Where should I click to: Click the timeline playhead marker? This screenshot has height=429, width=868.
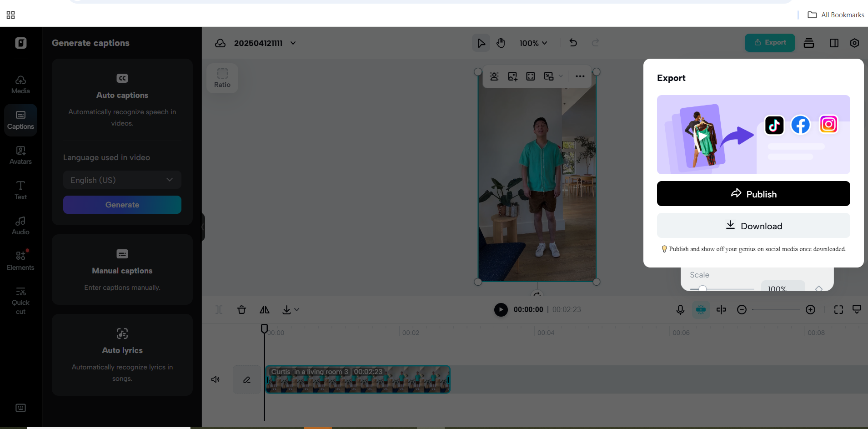click(x=264, y=328)
